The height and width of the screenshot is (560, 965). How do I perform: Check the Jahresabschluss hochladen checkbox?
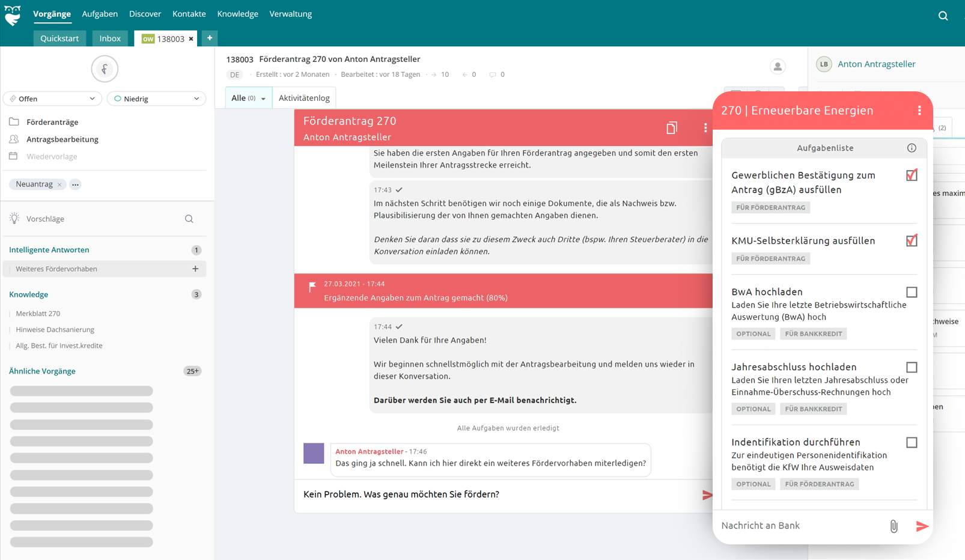[912, 367]
